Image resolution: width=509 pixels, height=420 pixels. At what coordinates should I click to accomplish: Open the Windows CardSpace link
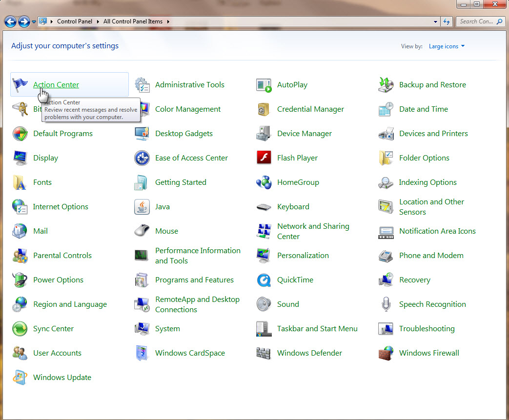pyautogui.click(x=190, y=353)
